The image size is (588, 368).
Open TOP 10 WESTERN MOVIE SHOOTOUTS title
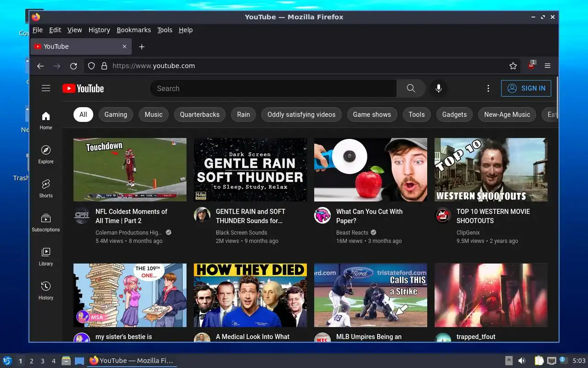point(493,216)
